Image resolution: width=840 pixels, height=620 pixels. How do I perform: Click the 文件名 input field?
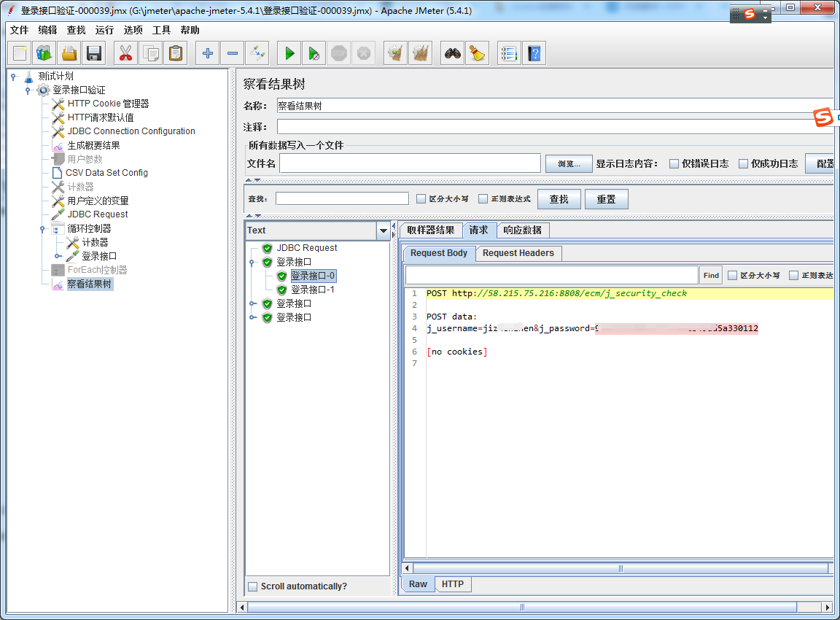[x=410, y=163]
